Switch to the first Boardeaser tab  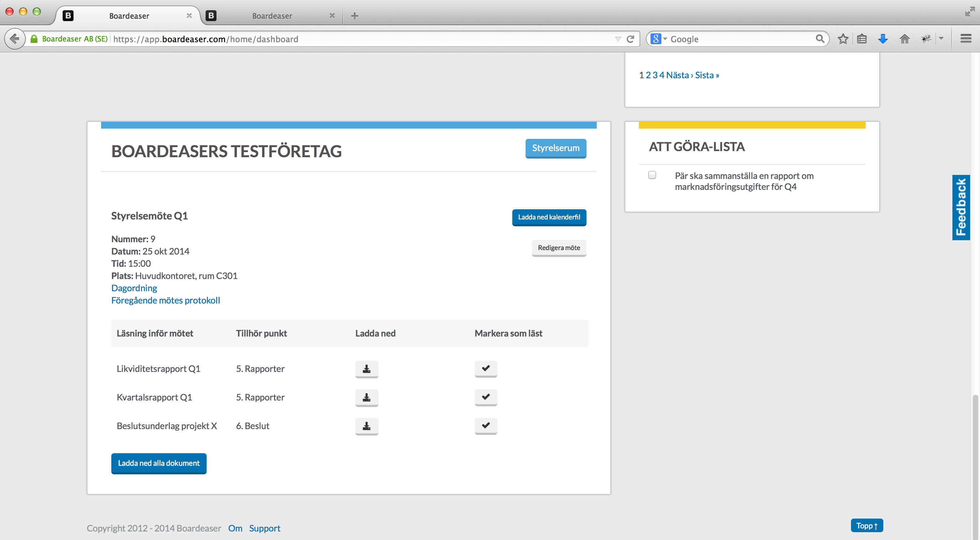[129, 16]
